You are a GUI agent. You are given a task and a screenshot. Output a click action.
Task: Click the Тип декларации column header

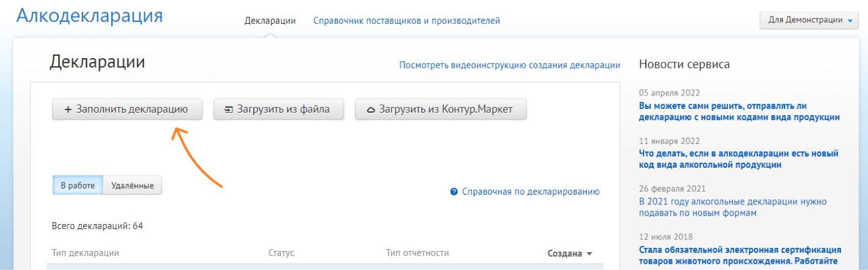pos(86,253)
